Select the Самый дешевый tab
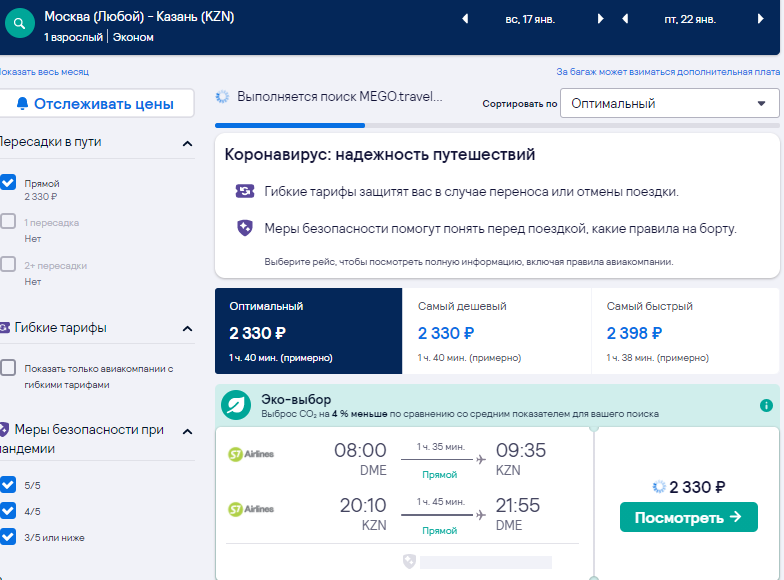784x580 pixels. pyautogui.click(x=496, y=331)
